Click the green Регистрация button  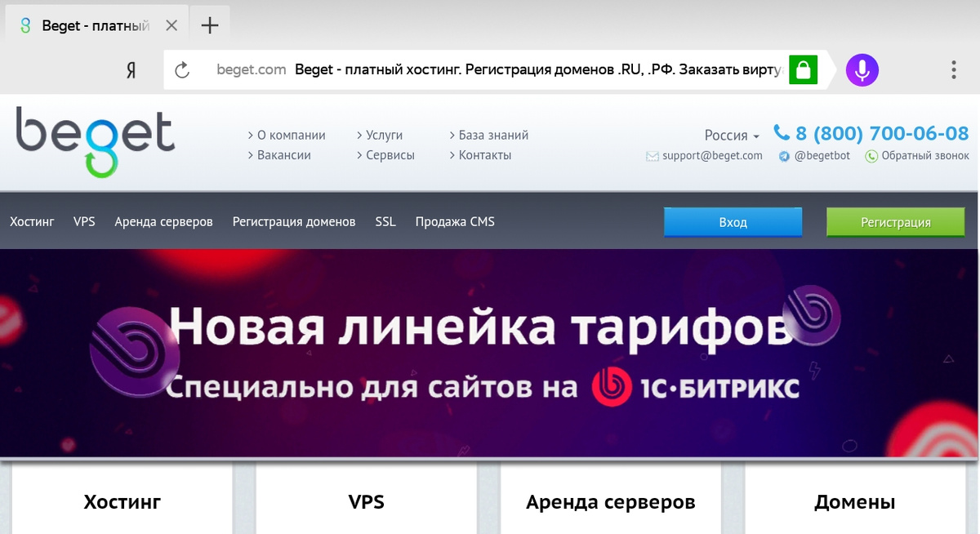pos(895,222)
